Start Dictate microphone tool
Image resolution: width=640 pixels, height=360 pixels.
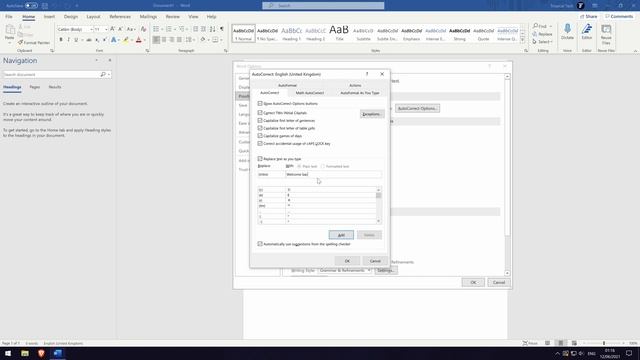tap(567, 32)
